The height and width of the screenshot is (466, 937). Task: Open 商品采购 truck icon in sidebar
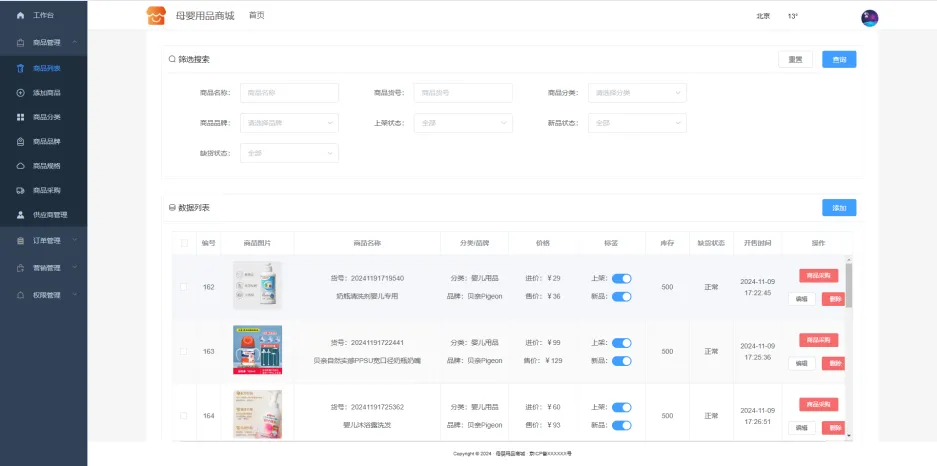(x=20, y=190)
